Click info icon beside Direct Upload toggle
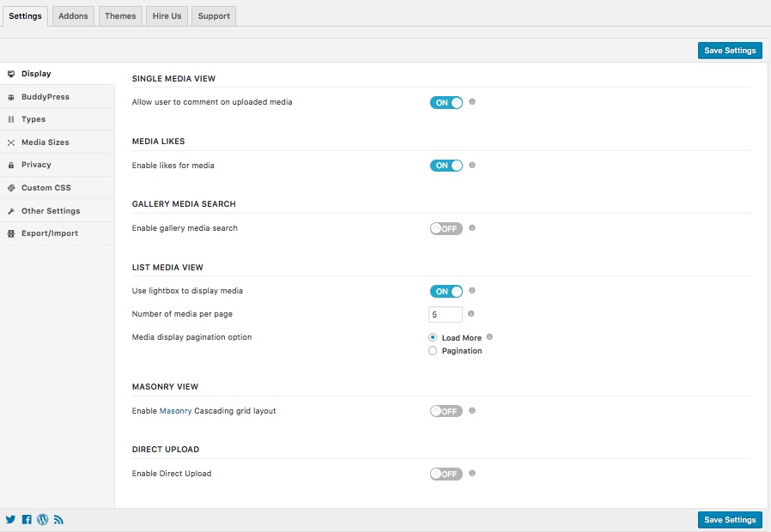The width and height of the screenshot is (771, 532). coord(472,474)
